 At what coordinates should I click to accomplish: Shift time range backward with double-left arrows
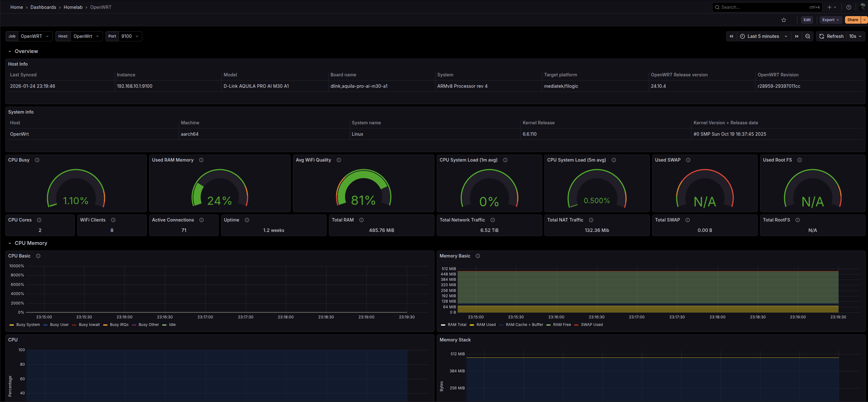point(731,36)
